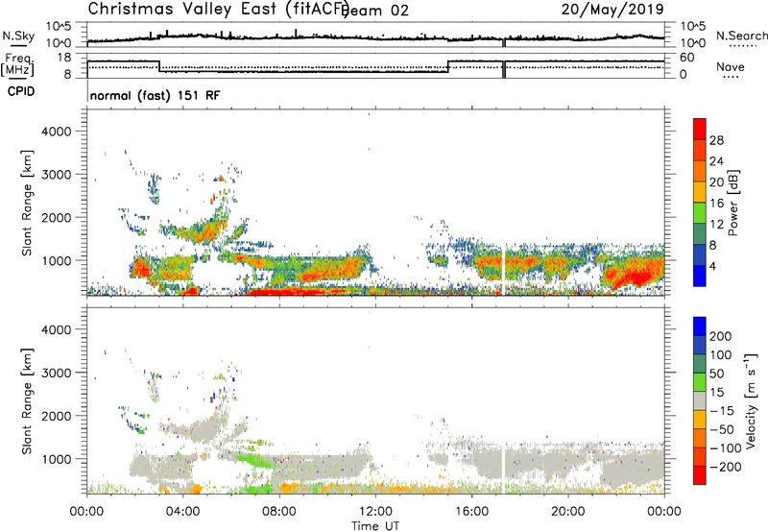Click the "16:00" time tick label
768x532 pixels.
click(x=471, y=512)
